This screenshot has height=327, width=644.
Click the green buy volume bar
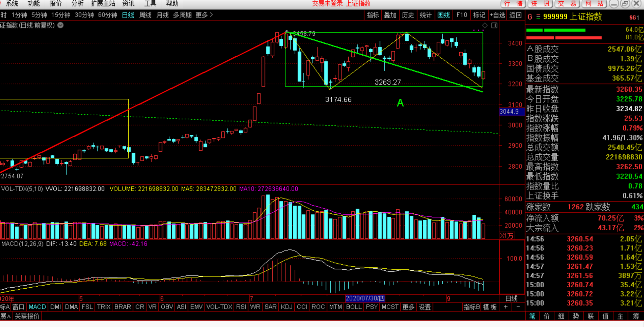556,30
